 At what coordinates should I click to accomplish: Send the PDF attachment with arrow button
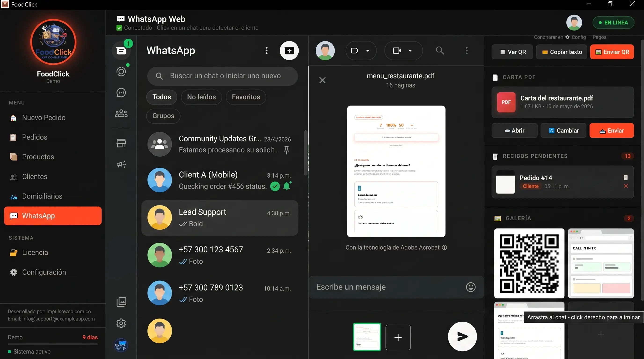coord(462,337)
